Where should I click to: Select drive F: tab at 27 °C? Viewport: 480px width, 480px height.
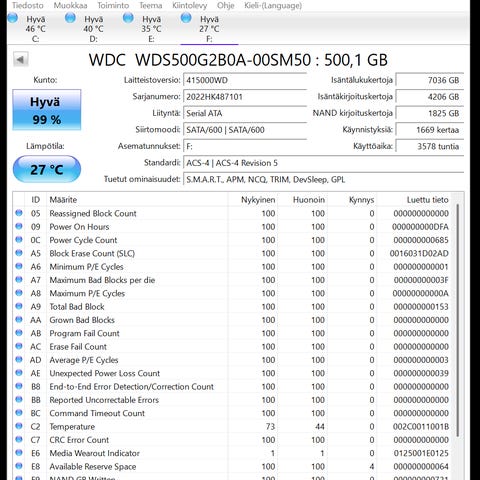209,28
